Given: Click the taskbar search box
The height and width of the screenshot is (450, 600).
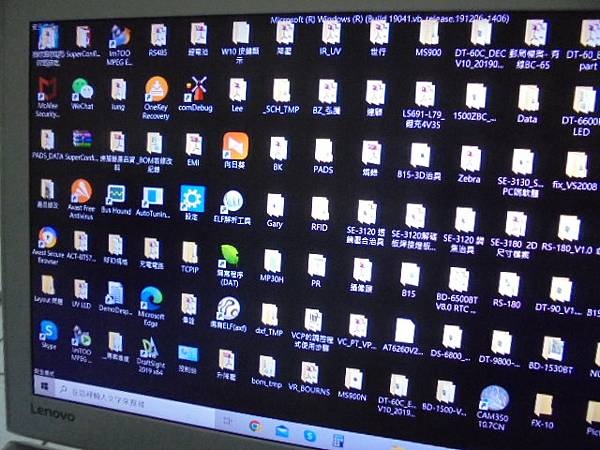Looking at the screenshot, I should [136, 400].
